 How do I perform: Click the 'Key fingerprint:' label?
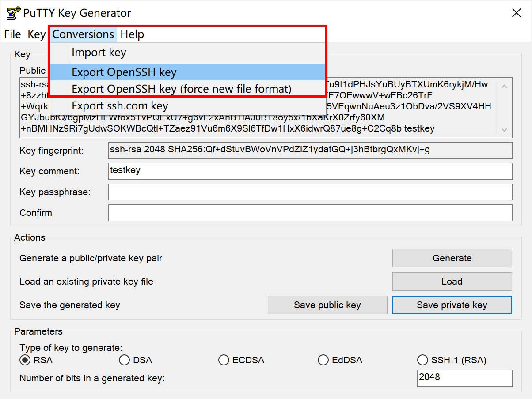point(51,151)
